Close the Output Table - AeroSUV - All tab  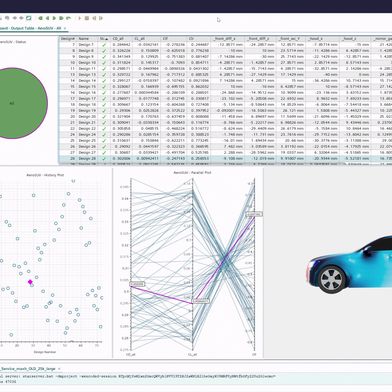(x=65, y=28)
